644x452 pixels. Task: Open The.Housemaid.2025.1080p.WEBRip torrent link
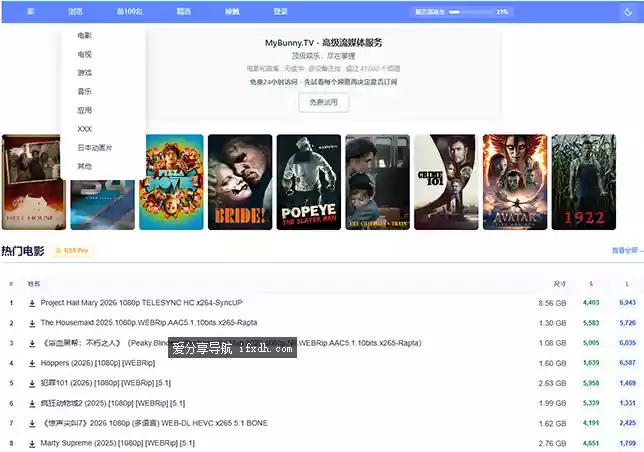[x=149, y=323]
